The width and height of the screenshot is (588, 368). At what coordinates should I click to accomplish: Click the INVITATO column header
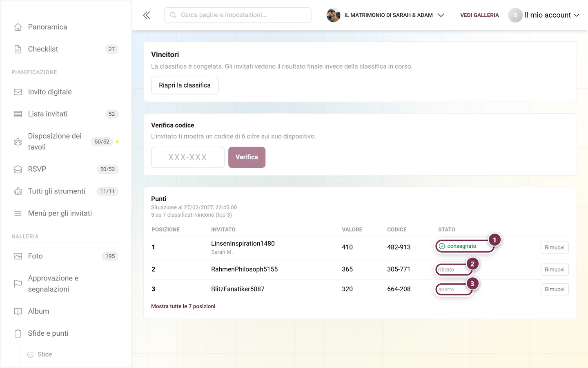pos(223,229)
